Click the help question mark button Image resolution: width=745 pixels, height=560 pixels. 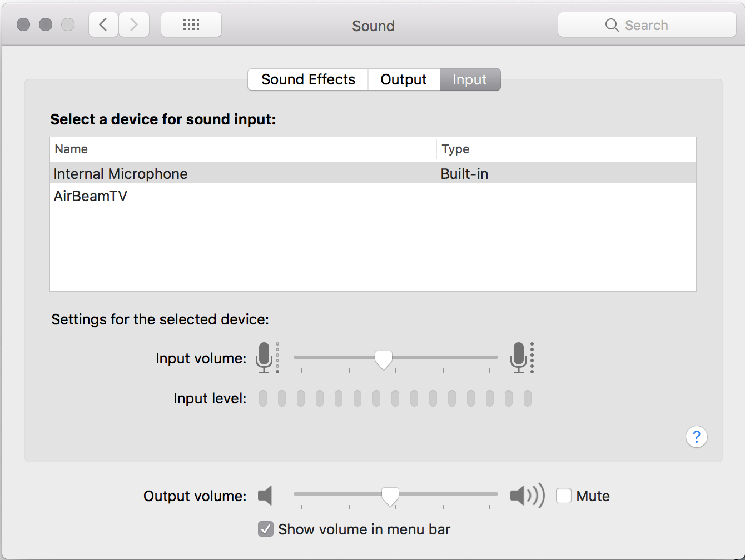(x=696, y=437)
